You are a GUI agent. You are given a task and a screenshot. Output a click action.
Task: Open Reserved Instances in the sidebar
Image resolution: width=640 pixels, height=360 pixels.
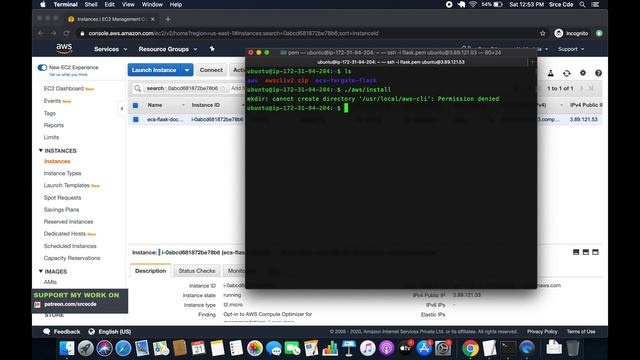click(69, 222)
